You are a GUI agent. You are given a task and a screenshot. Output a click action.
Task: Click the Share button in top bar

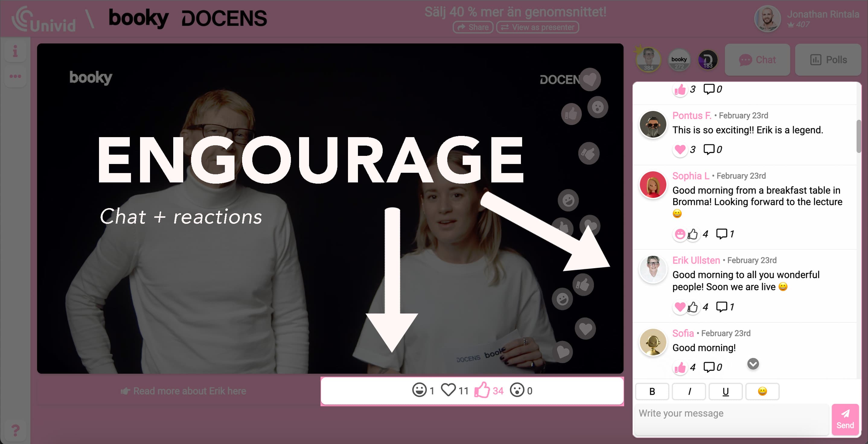point(472,27)
